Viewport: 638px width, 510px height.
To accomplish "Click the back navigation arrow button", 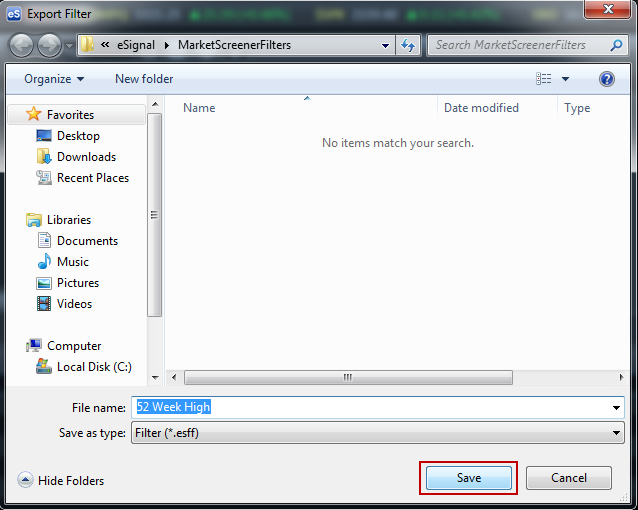I will (x=21, y=45).
